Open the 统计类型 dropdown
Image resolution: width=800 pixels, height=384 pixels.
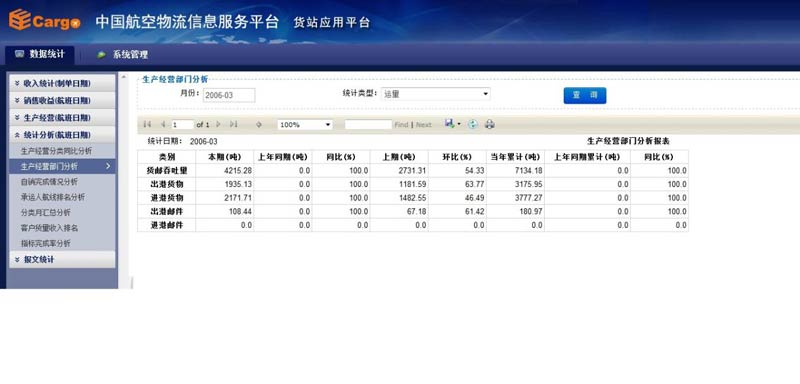(x=436, y=94)
